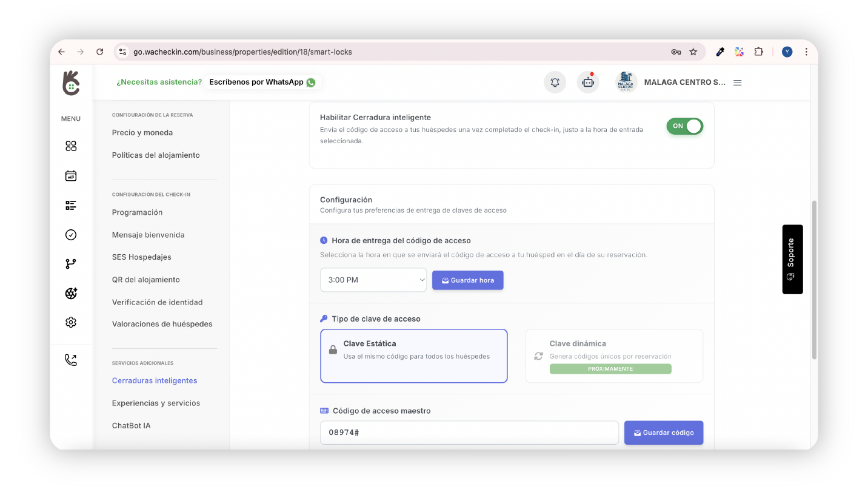Open the hamburger menu beside MALAGA CENTRO

click(738, 83)
